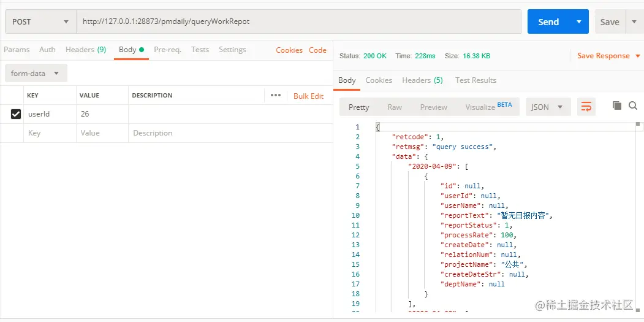The image size is (644, 322).
Task: Select the request Body tab
Action: pos(131,50)
